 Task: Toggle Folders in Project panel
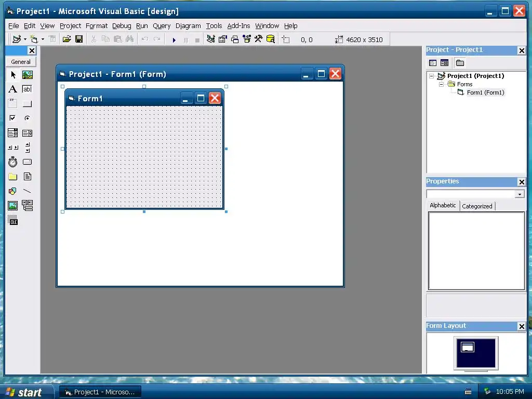(x=460, y=63)
